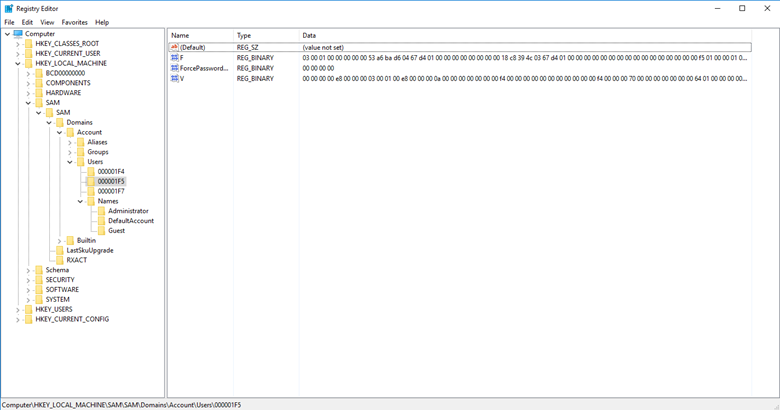
Task: Select the HKEY_CURRENT_CONFIG key label
Action: (72, 319)
